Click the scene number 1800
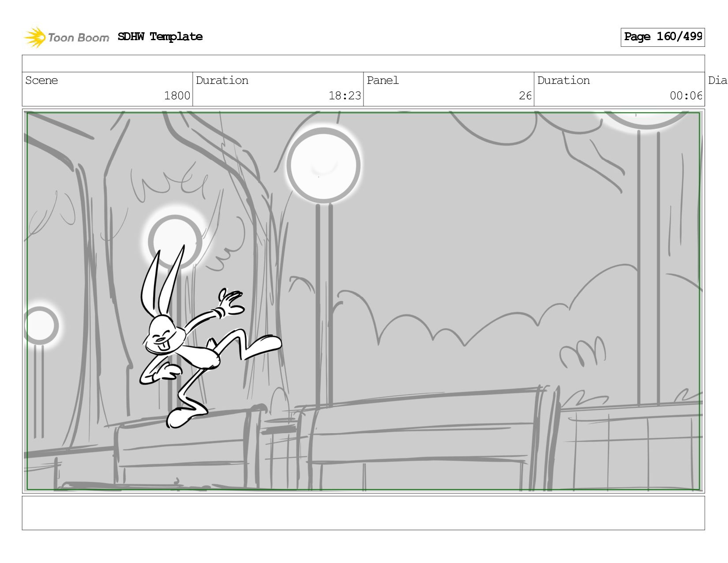Viewport: 728px width, 563px height. pos(177,95)
